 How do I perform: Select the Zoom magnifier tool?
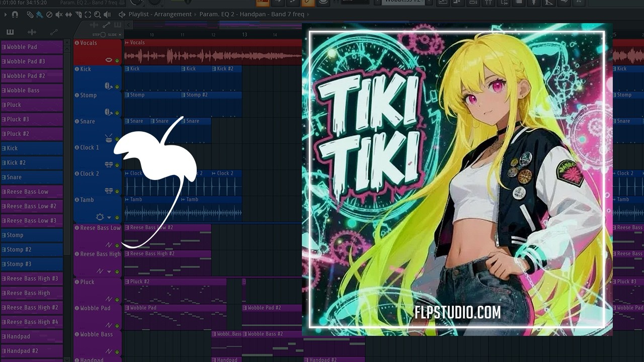coord(97,15)
